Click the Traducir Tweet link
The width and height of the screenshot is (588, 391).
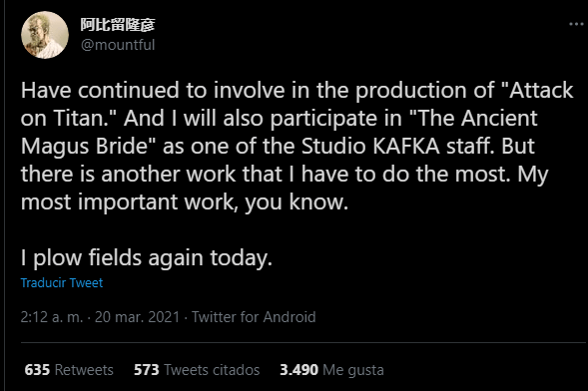(62, 282)
